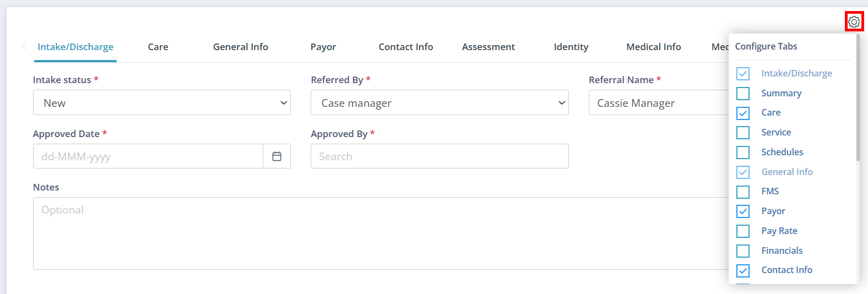Click the settings gear icon
This screenshot has height=294, width=868.
coord(854,22)
